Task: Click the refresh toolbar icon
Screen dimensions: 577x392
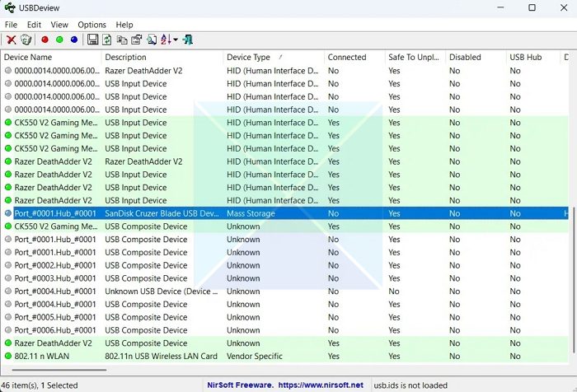Action: [107, 40]
